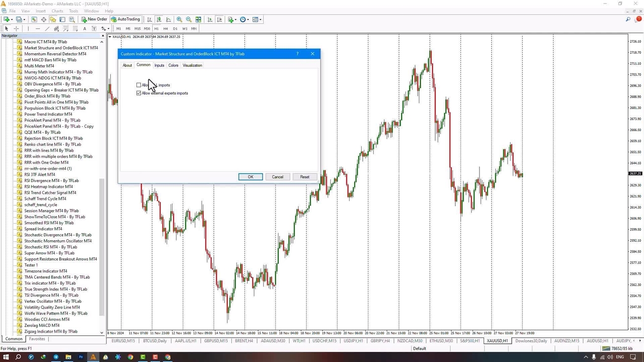
Task: Open the periodicity clock dropdown arrow
Action: coord(248,20)
